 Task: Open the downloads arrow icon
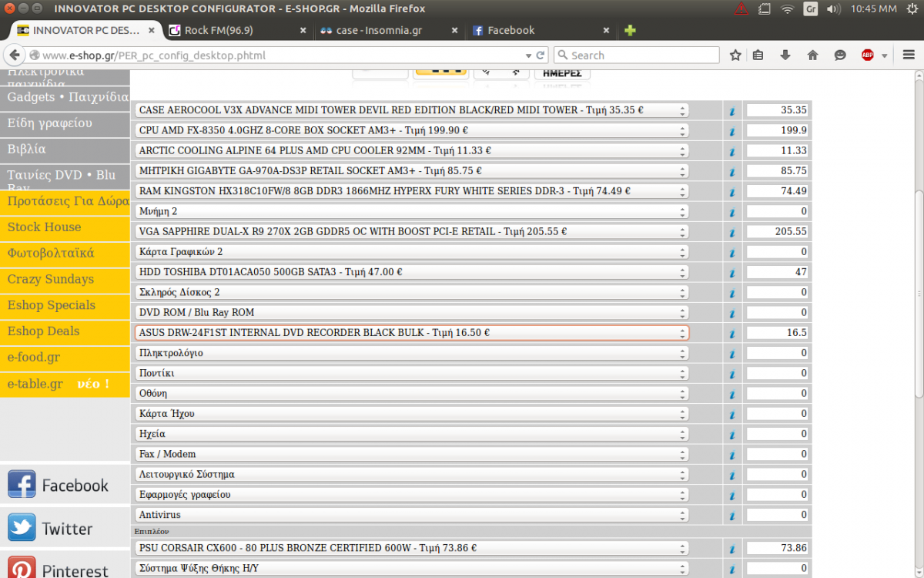(x=785, y=55)
